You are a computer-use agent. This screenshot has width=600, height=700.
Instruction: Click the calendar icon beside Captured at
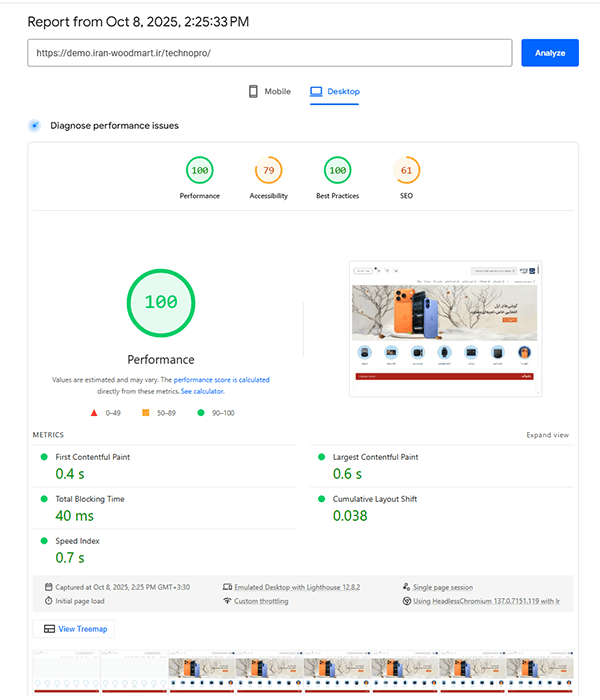point(49,587)
